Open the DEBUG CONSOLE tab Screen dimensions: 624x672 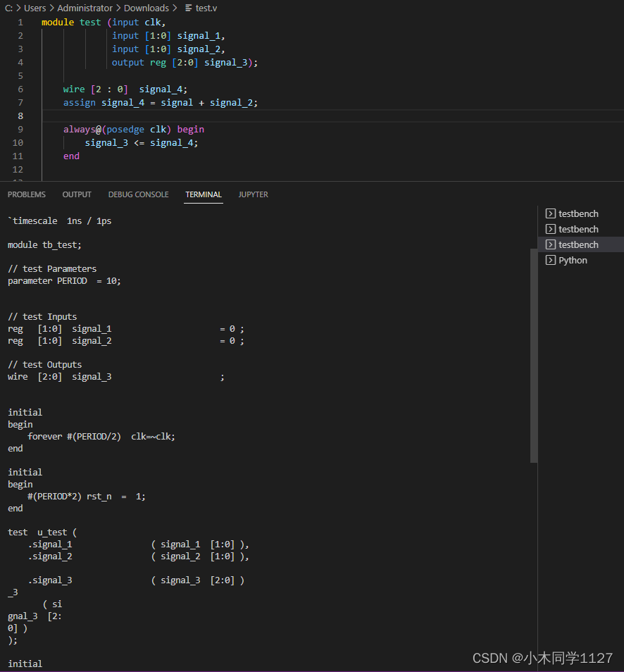[139, 194]
